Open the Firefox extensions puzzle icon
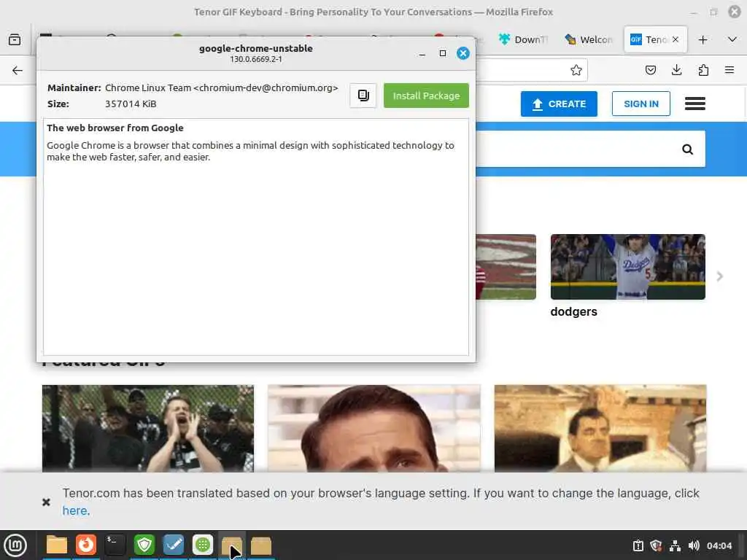The image size is (747, 560). tap(703, 71)
